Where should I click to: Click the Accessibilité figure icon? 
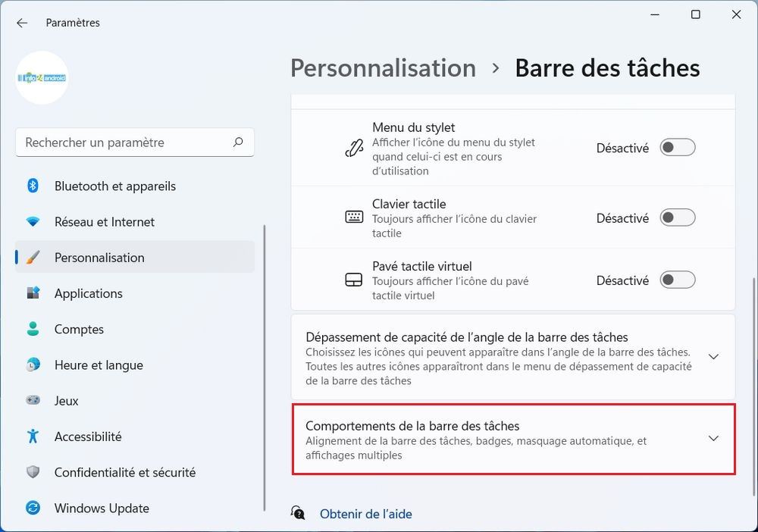click(33, 437)
